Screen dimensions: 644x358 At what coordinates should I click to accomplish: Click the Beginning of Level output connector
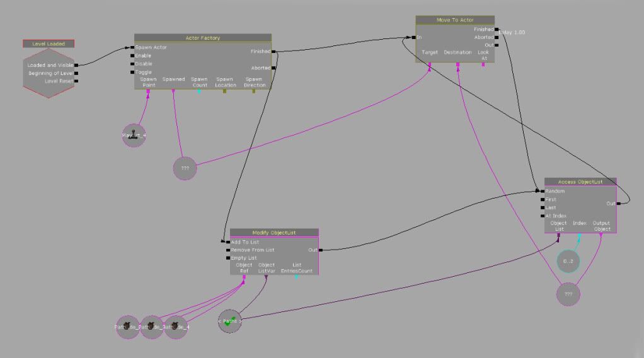click(x=76, y=73)
